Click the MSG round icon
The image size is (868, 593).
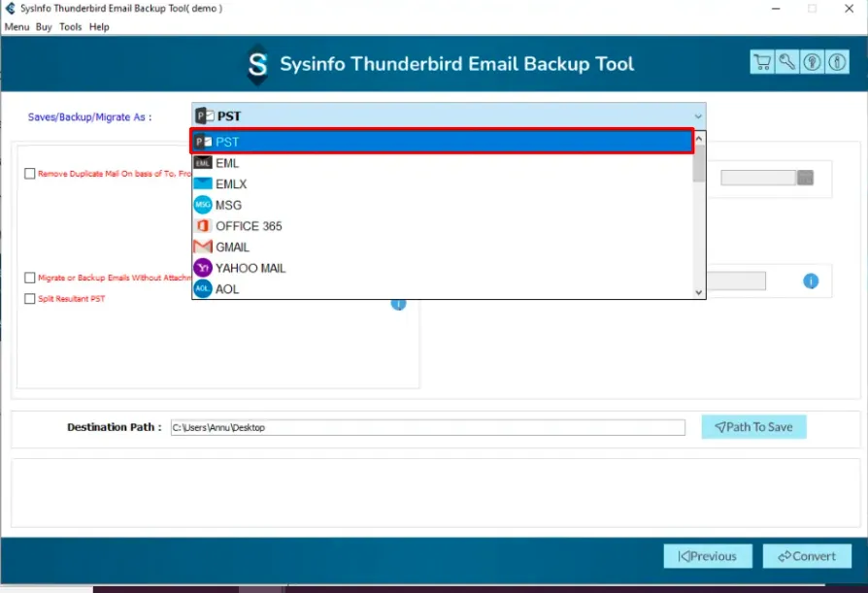pos(203,205)
